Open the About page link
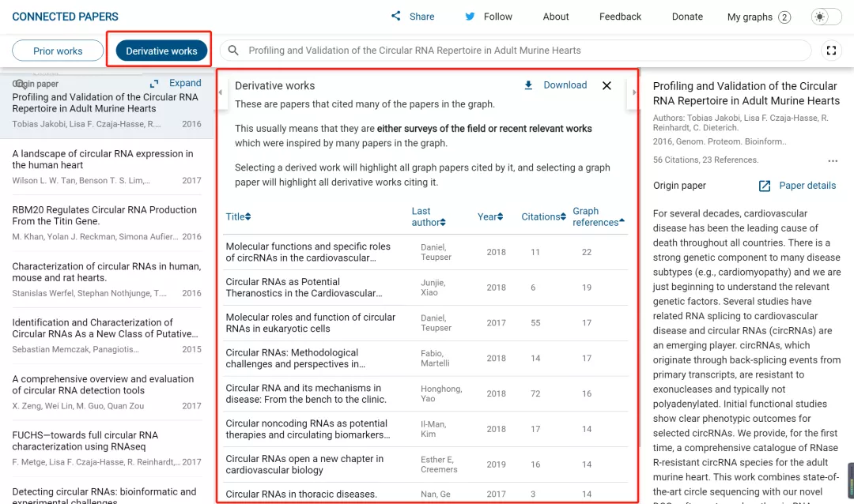 (x=556, y=17)
